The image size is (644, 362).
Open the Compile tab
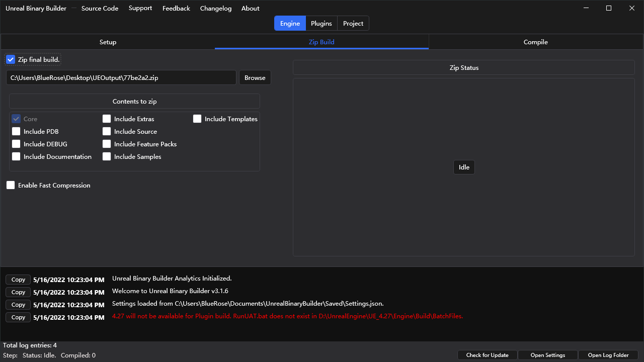click(535, 42)
